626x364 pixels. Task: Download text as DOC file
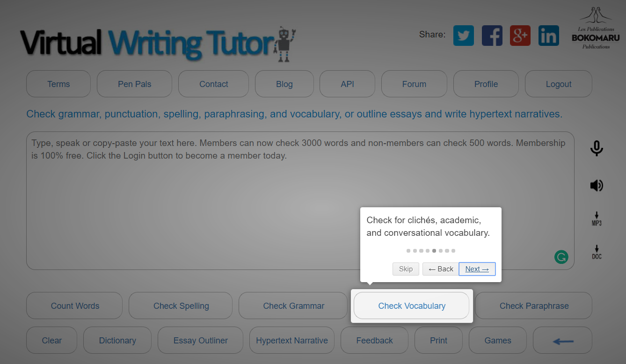596,252
